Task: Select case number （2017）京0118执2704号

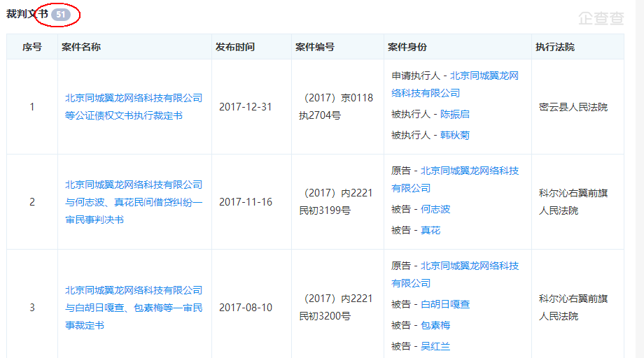Action: click(x=336, y=106)
